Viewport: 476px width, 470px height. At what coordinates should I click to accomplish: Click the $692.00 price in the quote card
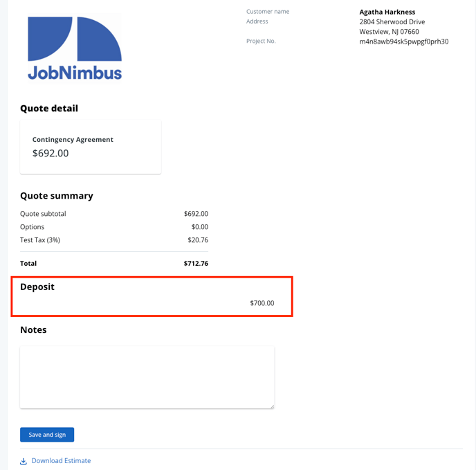51,153
